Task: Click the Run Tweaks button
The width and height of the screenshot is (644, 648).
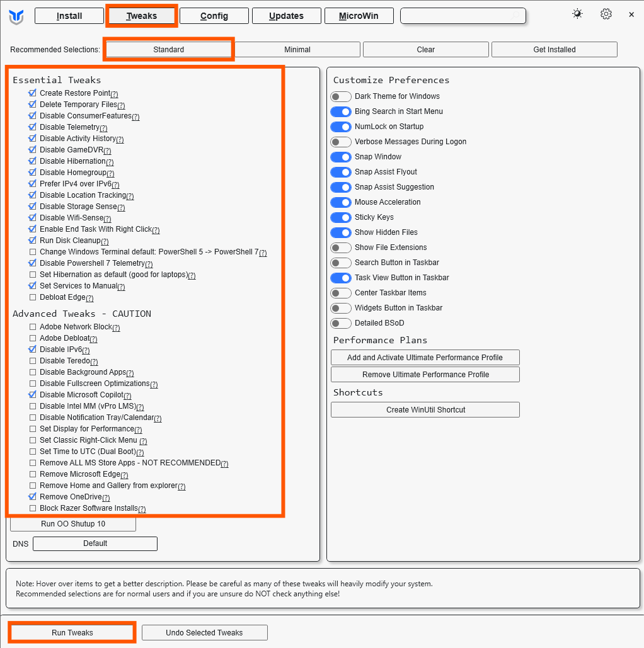Action: click(72, 633)
